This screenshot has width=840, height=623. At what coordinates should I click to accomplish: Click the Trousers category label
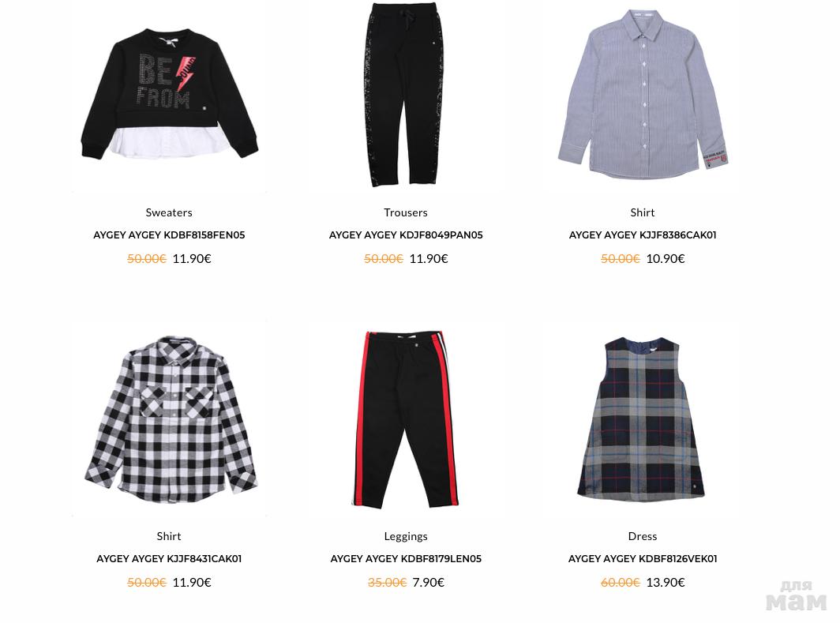coord(406,212)
